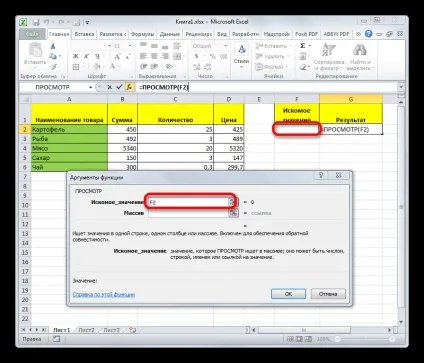
Task: Click the Insert Function fx icon
Action: (x=129, y=87)
